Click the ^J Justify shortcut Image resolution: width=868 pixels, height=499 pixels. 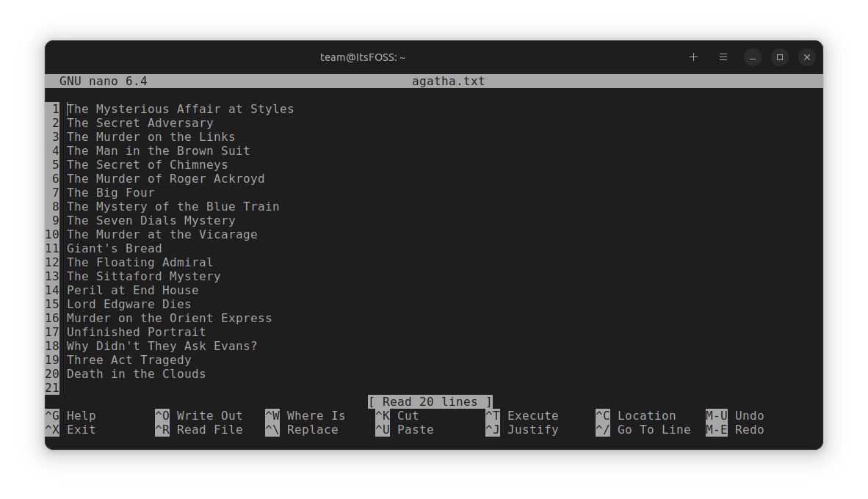(x=522, y=430)
